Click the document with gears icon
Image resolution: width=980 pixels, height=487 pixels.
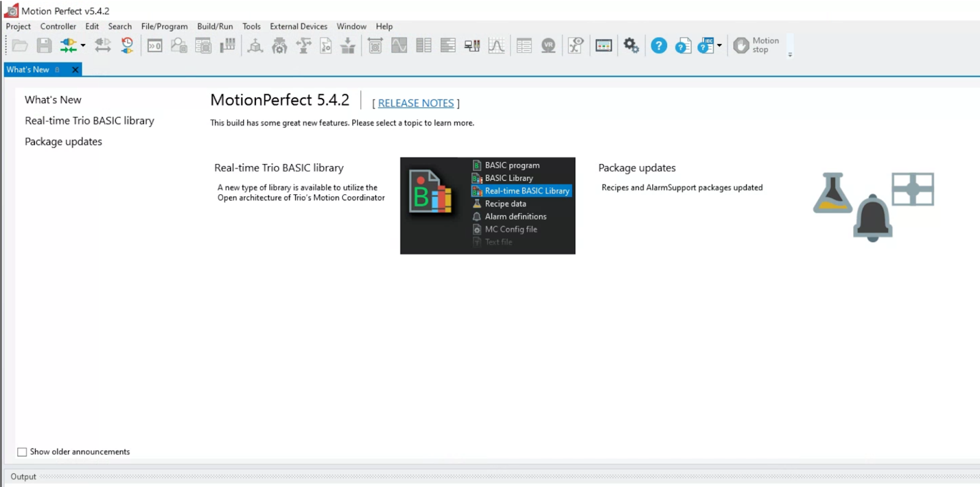pos(326,45)
